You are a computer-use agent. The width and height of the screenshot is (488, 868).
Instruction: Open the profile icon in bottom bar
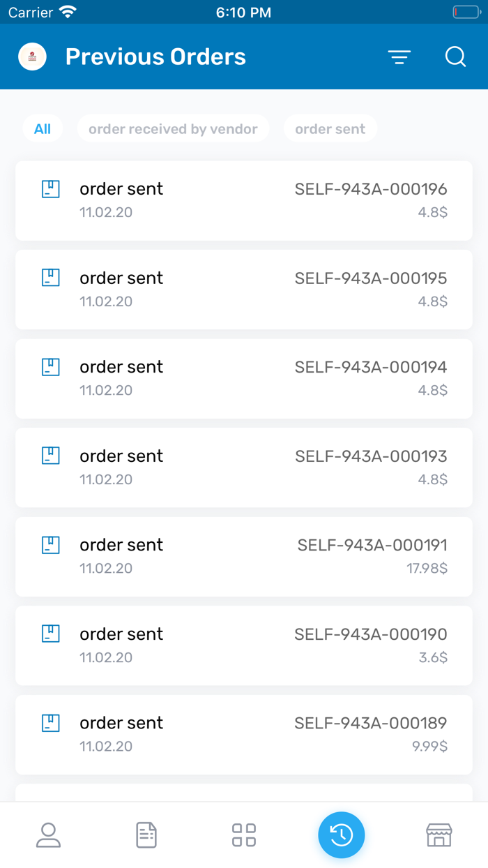coord(48,835)
